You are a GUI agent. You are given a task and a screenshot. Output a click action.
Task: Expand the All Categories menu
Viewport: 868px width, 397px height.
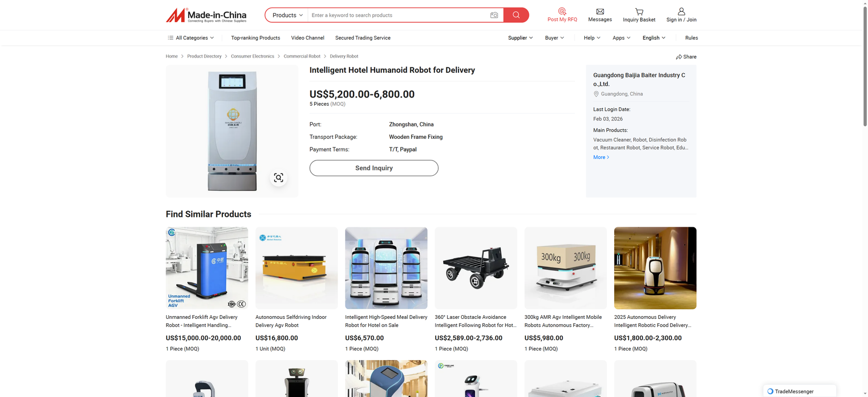pos(191,38)
